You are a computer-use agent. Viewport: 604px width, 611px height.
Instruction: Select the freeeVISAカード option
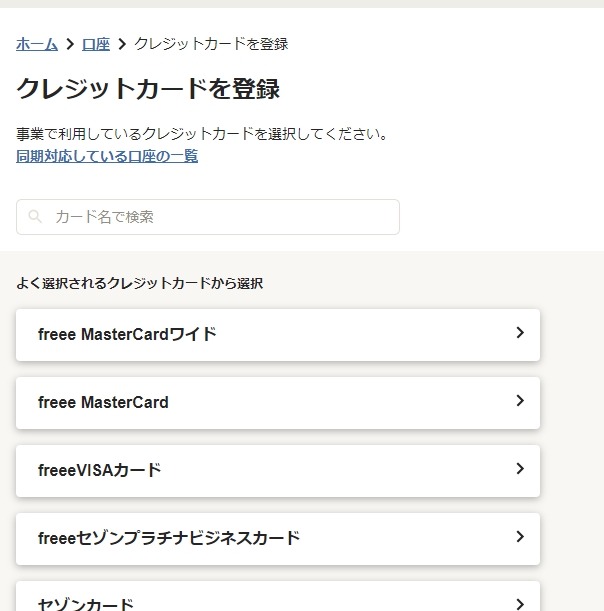coord(99,470)
